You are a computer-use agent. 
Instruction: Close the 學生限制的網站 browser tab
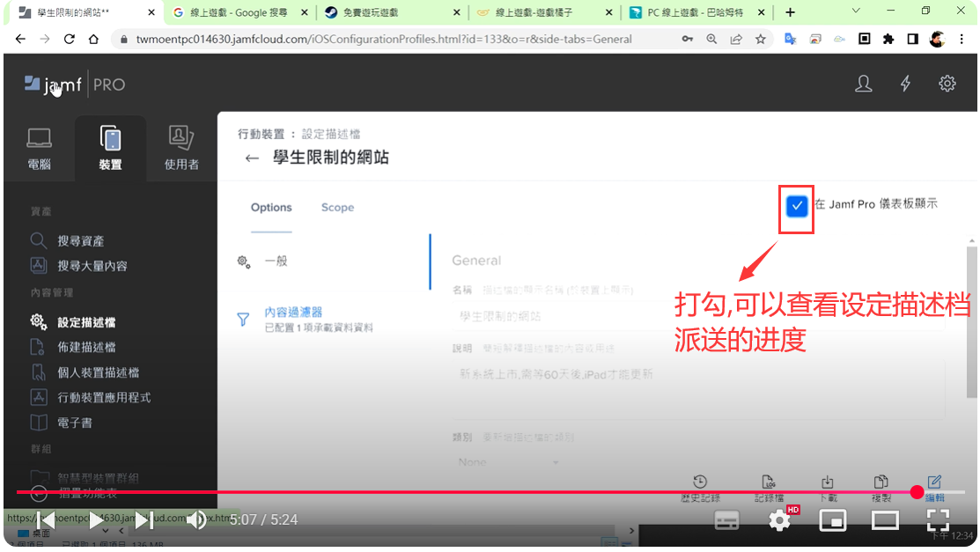151,12
